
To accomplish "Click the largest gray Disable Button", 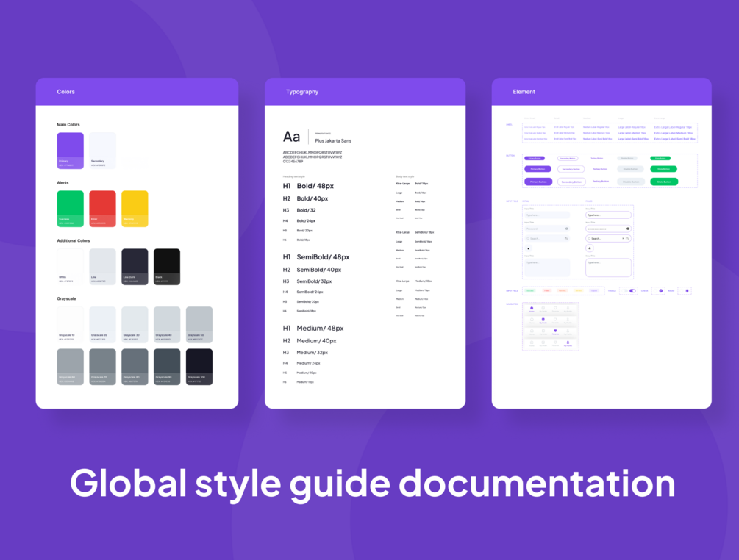I will click(x=631, y=182).
